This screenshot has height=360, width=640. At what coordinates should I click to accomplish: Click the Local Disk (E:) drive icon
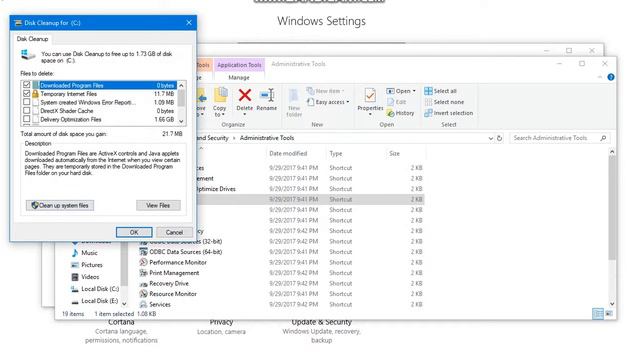[75, 301]
